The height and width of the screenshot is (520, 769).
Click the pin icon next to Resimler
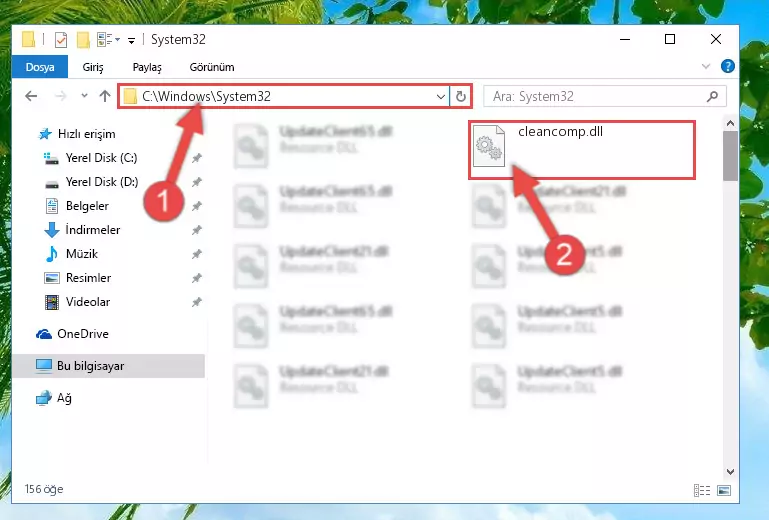tap(197, 278)
